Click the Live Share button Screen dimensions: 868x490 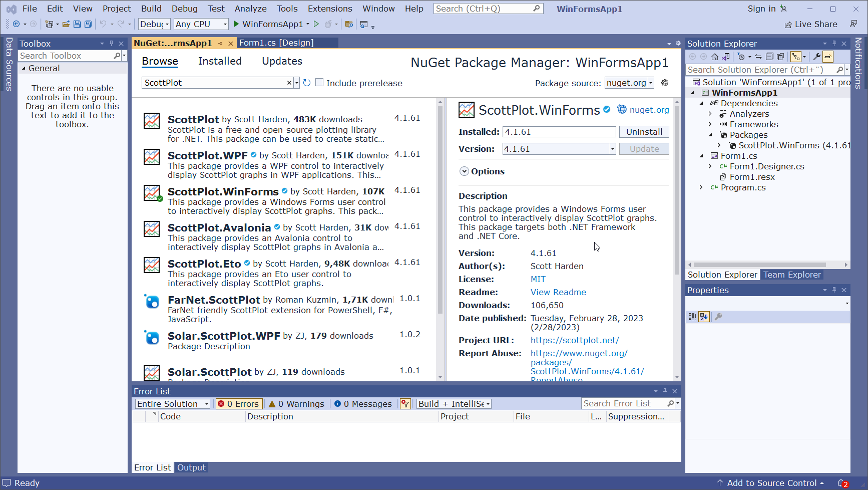point(810,24)
